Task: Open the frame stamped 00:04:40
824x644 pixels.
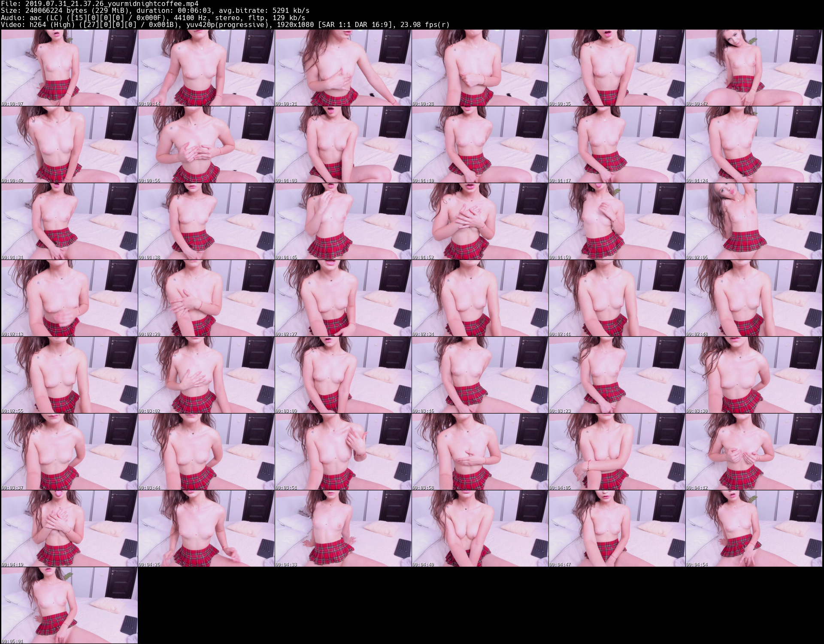Action: coord(480,529)
